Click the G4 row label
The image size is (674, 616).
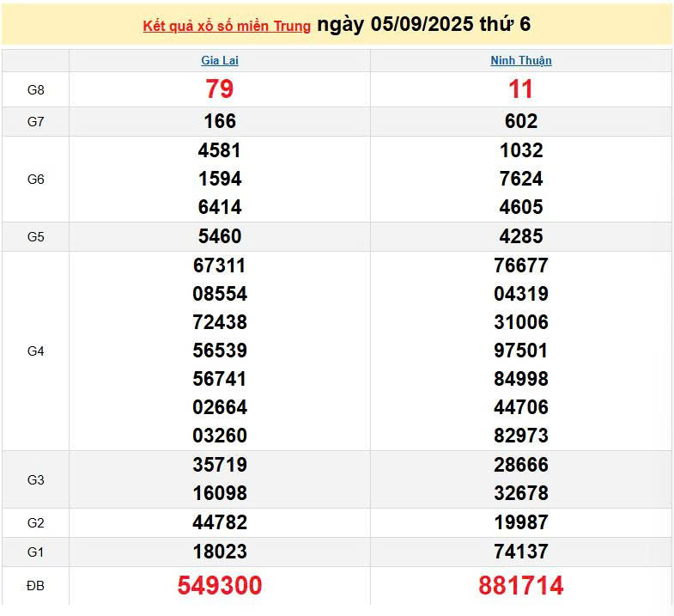(x=36, y=351)
